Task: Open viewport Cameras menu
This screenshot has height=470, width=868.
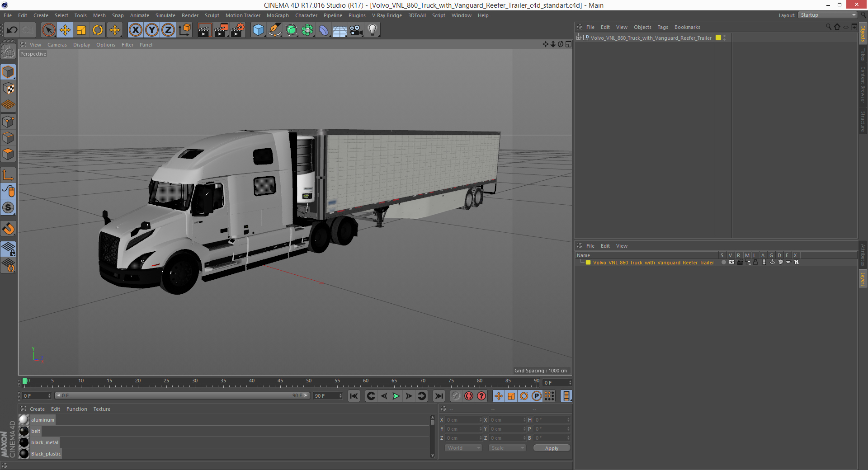Action: [57, 45]
